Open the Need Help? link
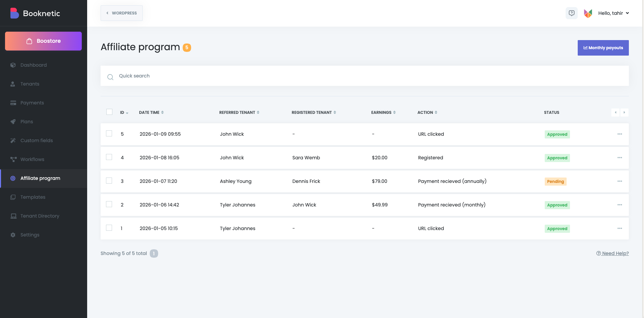The height and width of the screenshot is (318, 644). [x=612, y=253]
